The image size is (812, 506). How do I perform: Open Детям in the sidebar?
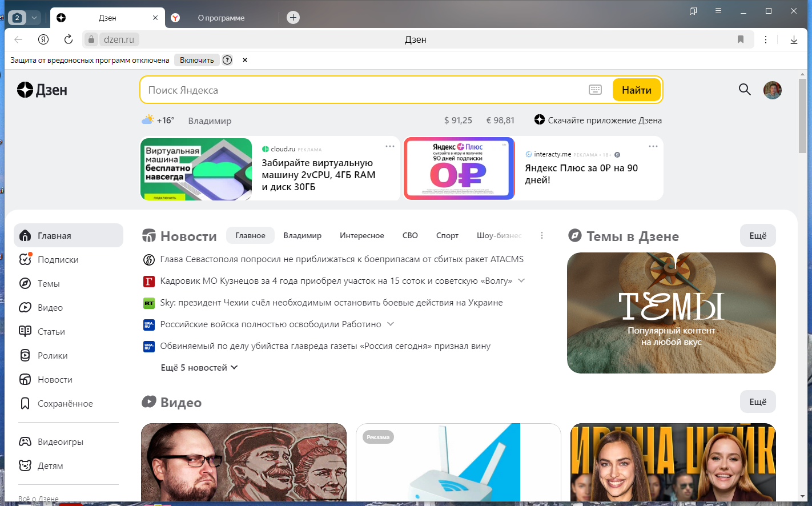click(69, 465)
